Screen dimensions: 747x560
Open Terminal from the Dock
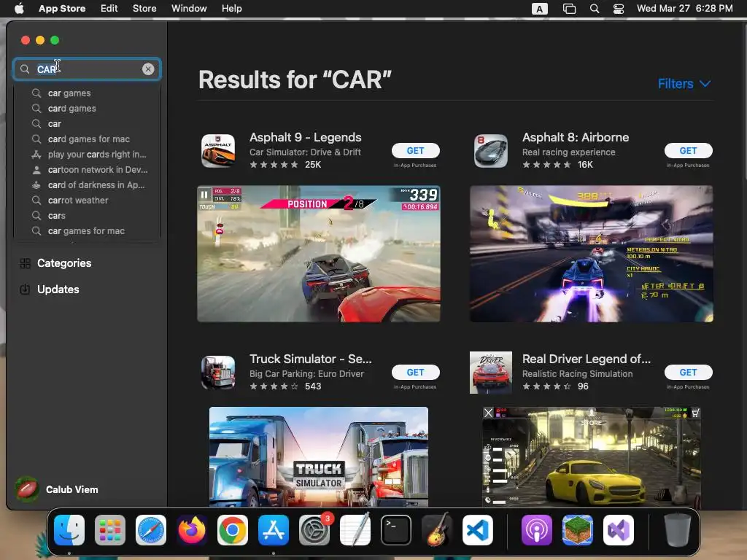point(396,530)
